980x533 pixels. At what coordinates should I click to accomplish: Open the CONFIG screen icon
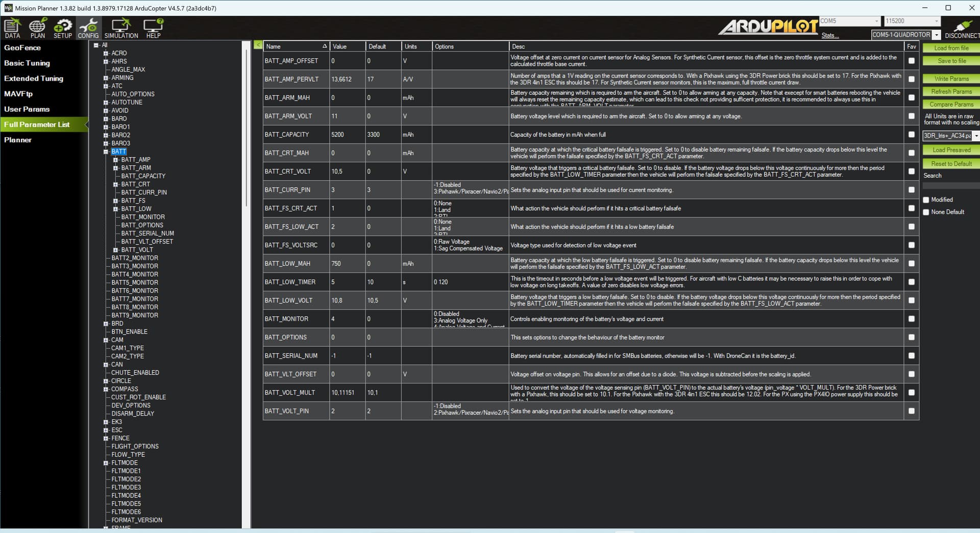click(88, 28)
